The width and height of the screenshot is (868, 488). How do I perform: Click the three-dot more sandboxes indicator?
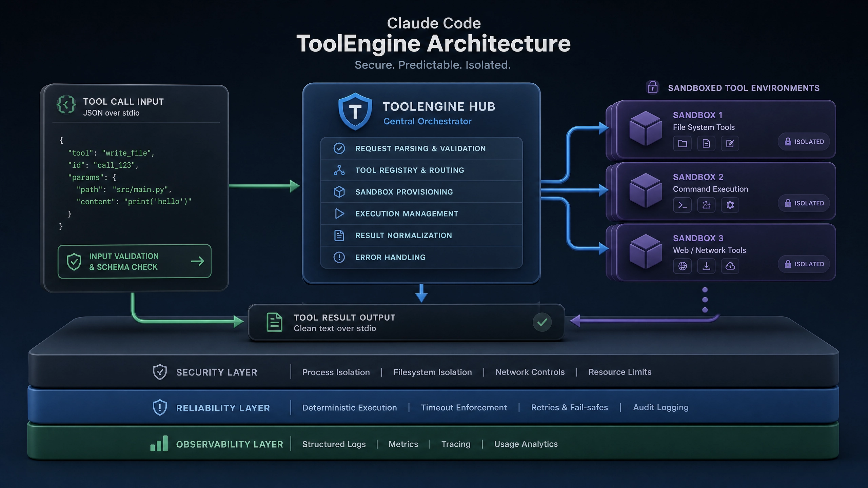(x=705, y=300)
